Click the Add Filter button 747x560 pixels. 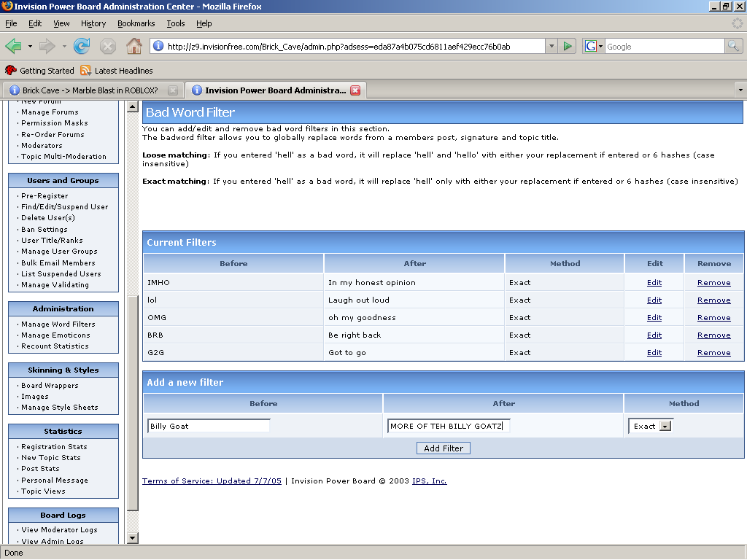click(444, 448)
